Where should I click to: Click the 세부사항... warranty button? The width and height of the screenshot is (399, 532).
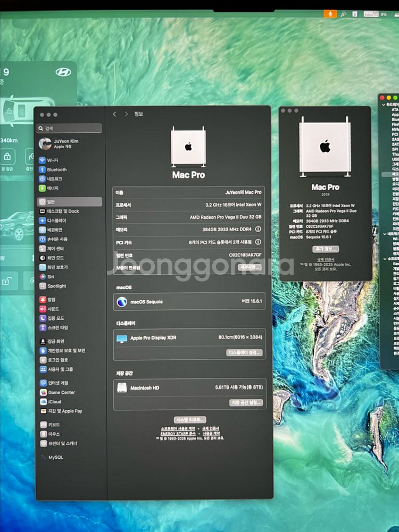250,267
